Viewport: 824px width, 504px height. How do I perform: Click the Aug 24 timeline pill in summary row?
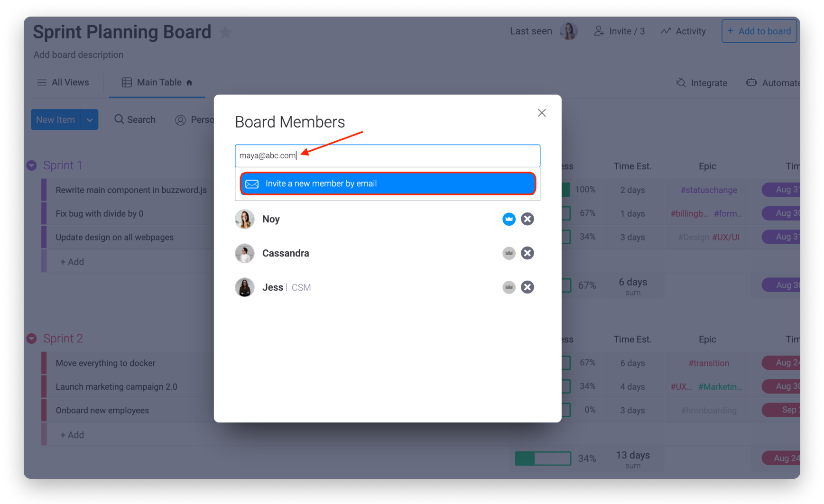(x=782, y=458)
